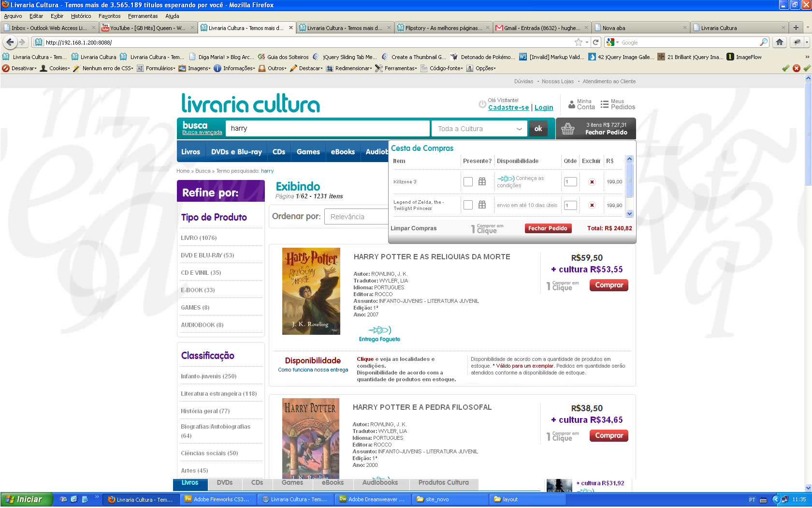
Task: Open Adobe Fireworks CS3 in taskbar
Action: coord(218,499)
